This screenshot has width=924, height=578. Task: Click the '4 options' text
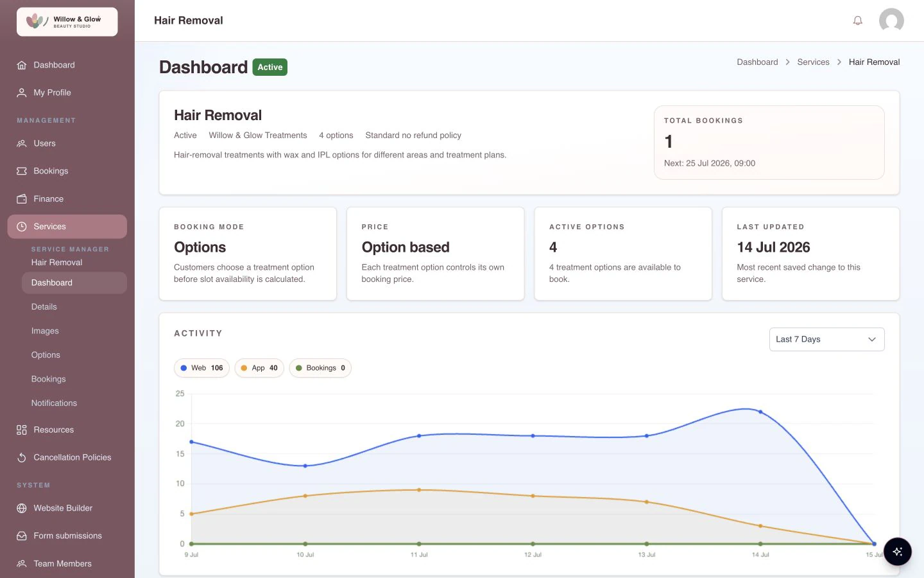tap(336, 136)
